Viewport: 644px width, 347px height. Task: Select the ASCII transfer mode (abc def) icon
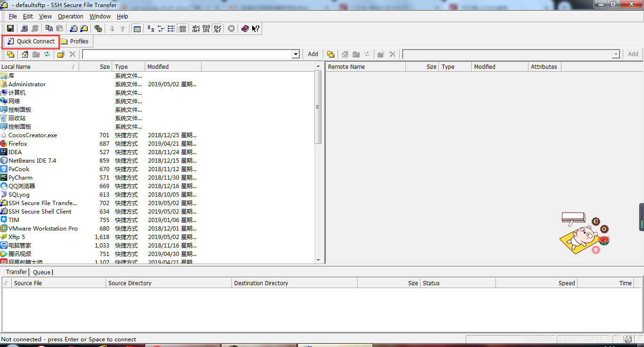(x=196, y=29)
